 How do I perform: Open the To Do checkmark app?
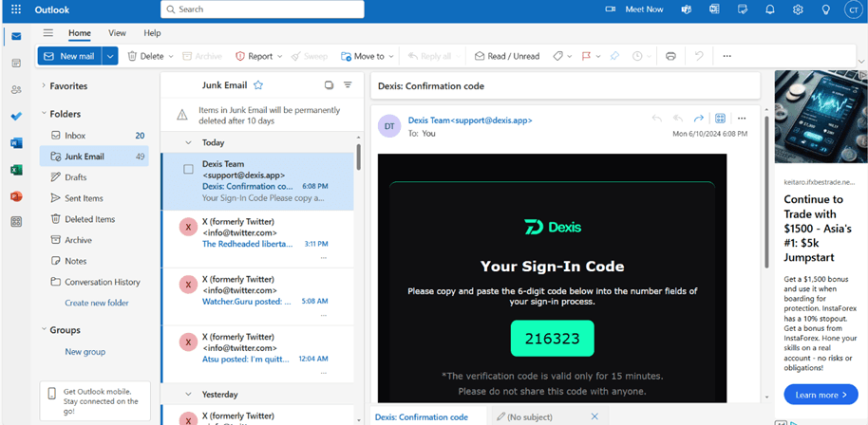tap(16, 117)
